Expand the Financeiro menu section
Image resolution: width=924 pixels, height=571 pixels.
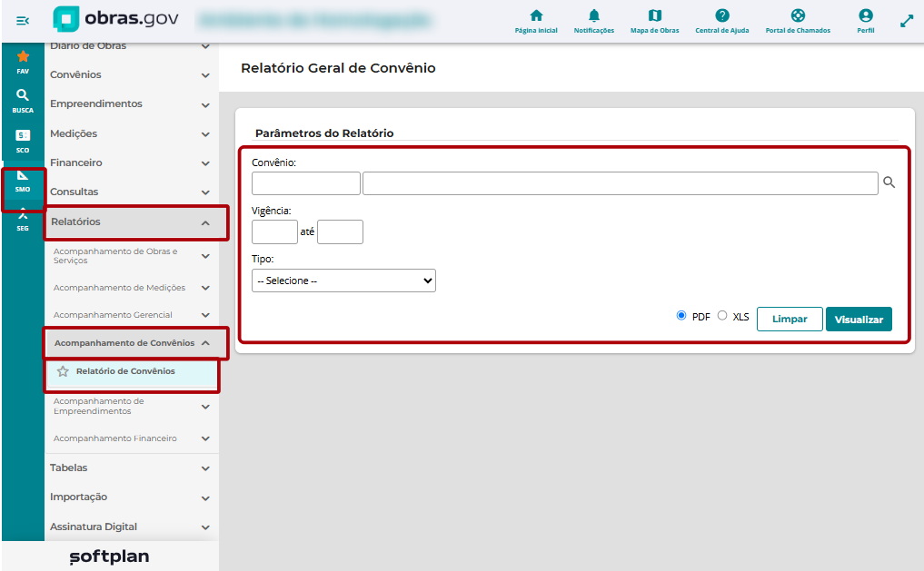click(131, 163)
